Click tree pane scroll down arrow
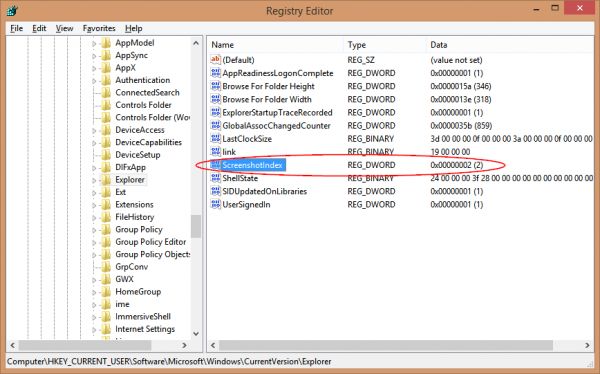600x374 pixels. 196,333
